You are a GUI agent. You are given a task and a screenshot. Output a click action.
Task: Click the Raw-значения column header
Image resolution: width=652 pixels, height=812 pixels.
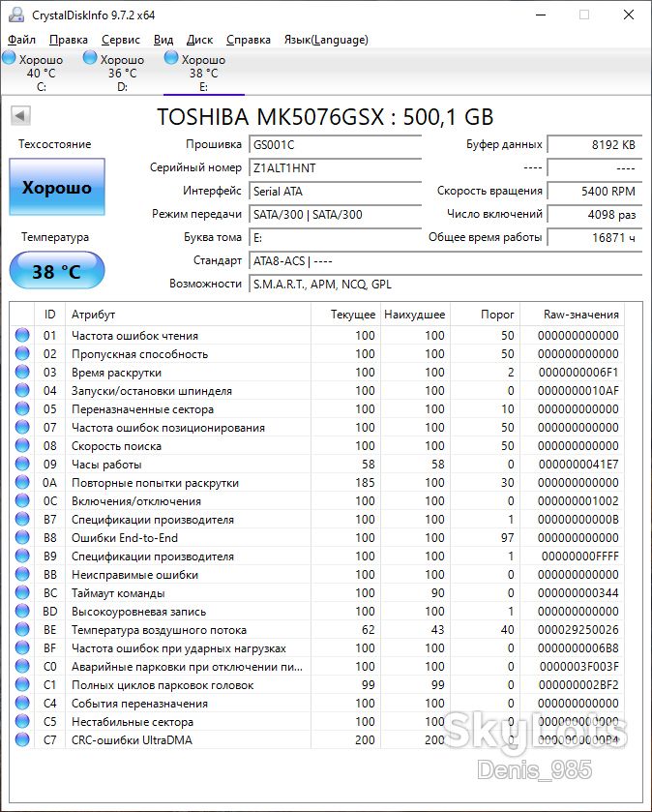pyautogui.click(x=573, y=315)
